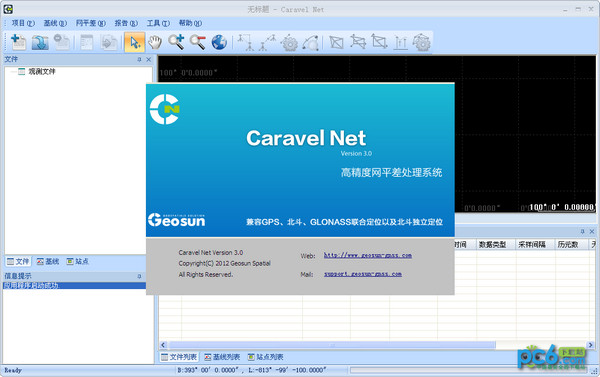Open the Geosun website link
The width and height of the screenshot is (600, 377).
368,255
